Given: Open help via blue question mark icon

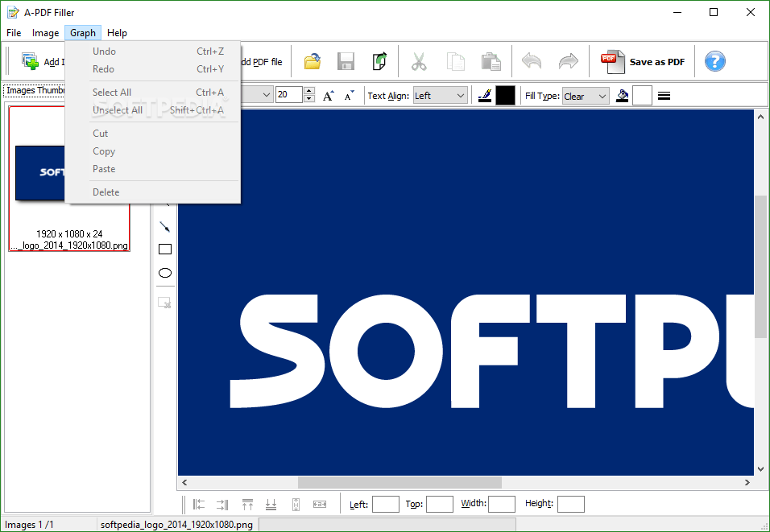Looking at the screenshot, I should tap(715, 61).
